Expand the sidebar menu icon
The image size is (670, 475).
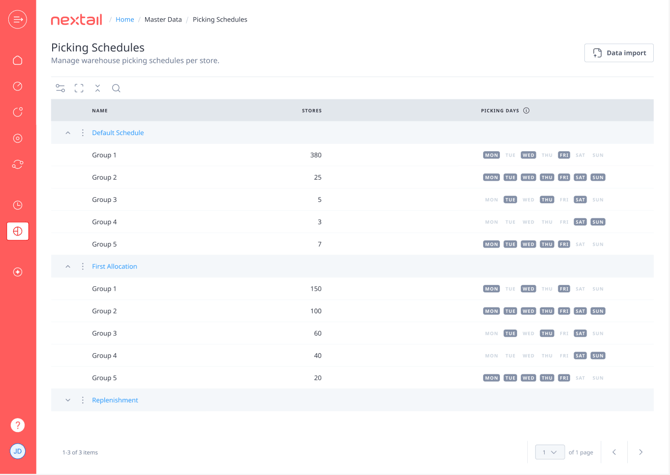point(18,20)
